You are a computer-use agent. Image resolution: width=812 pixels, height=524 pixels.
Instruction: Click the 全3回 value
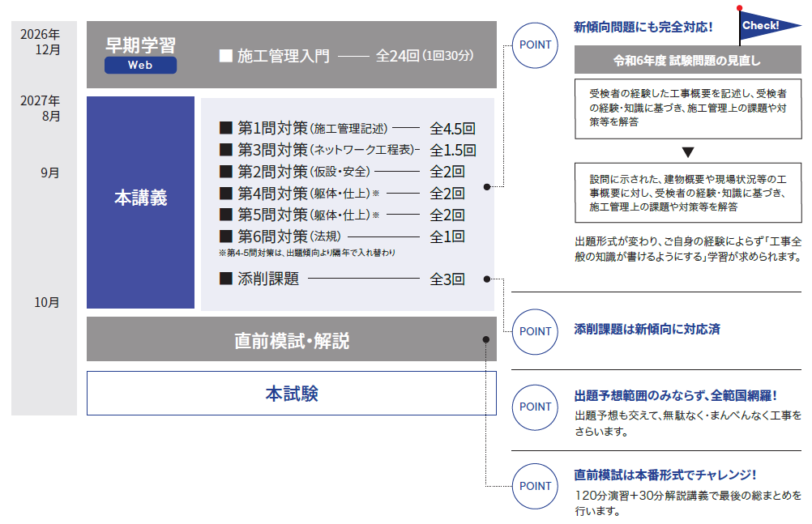coord(447,279)
